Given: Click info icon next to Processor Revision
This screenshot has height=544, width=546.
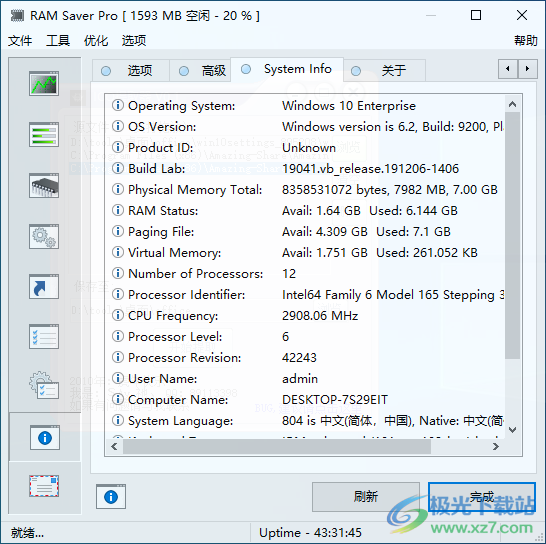Looking at the screenshot, I should click(x=118, y=357).
